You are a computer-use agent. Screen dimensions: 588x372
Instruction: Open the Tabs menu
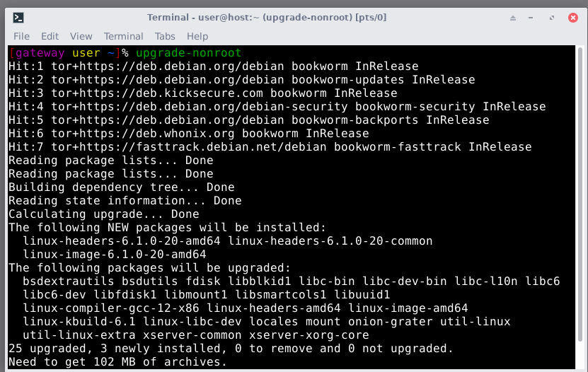(165, 36)
